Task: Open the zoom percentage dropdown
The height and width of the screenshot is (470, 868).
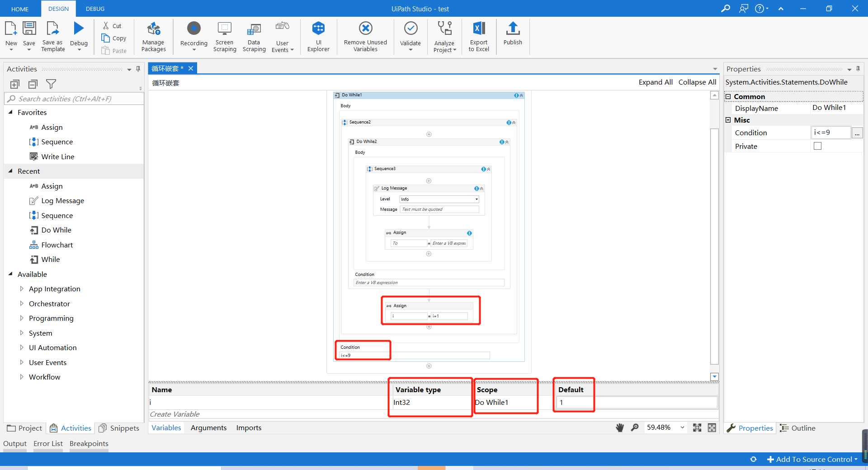Action: (x=682, y=427)
